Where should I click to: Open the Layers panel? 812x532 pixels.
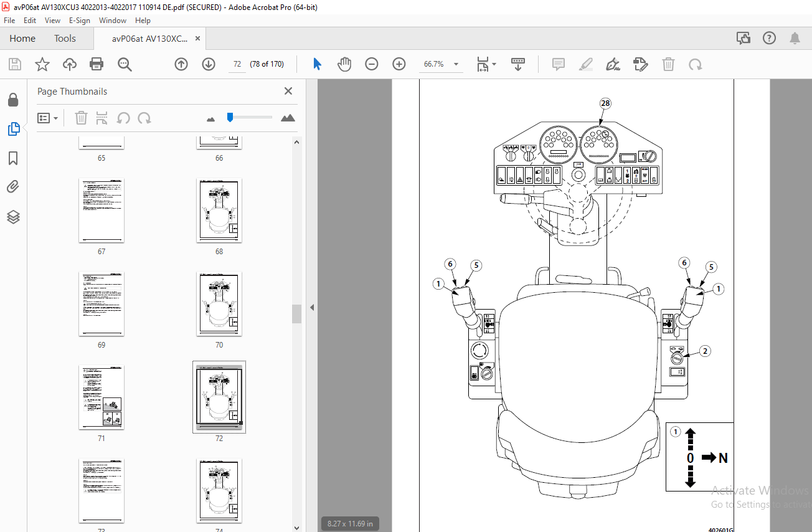click(x=13, y=217)
